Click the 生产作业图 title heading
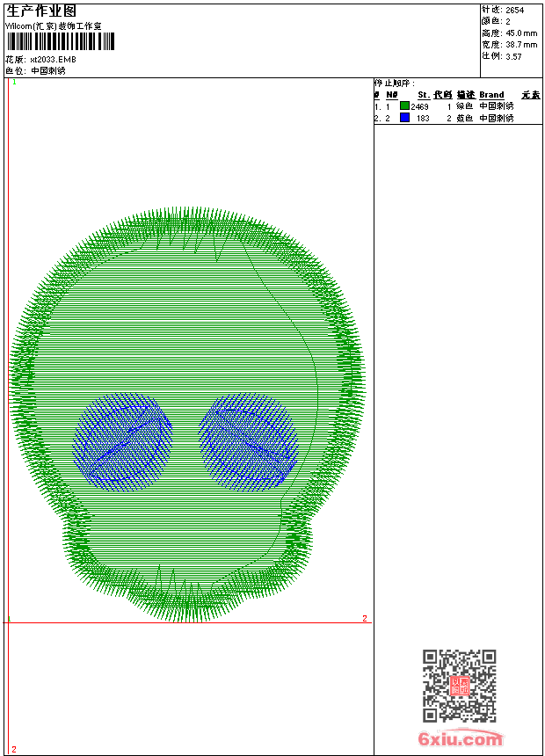 point(40,11)
